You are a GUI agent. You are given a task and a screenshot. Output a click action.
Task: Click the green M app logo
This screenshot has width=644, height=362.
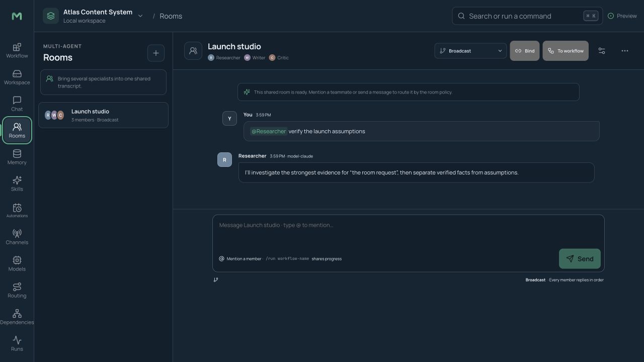pyautogui.click(x=17, y=16)
